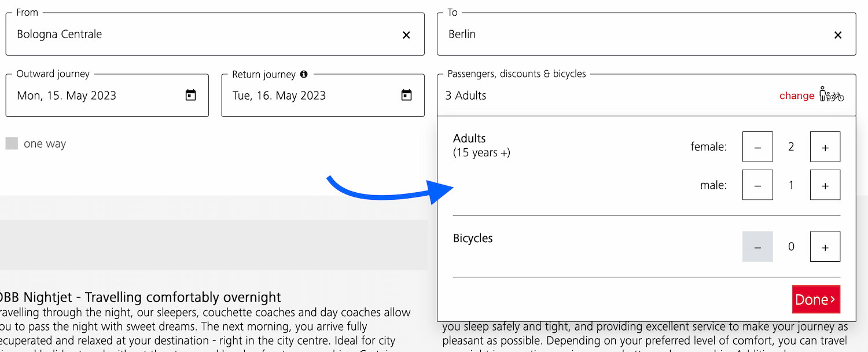
Task: Click the info icon beside Return journey
Action: [304, 74]
